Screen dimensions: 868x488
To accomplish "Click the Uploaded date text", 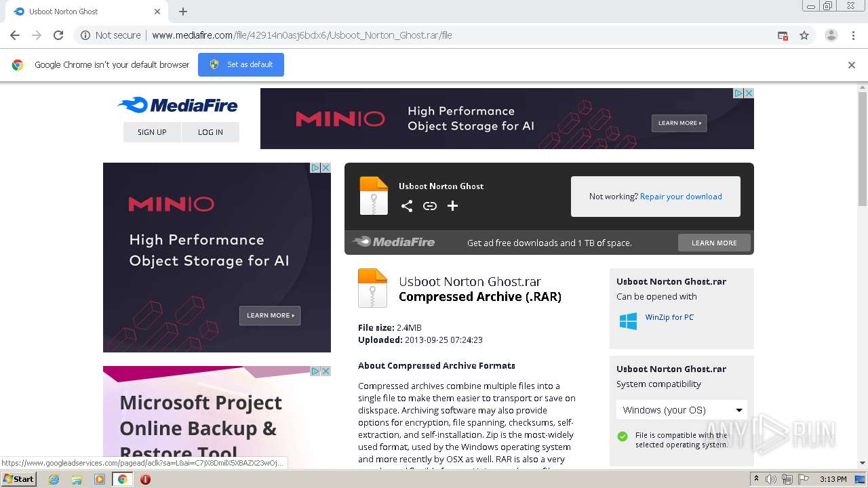I will point(420,340).
